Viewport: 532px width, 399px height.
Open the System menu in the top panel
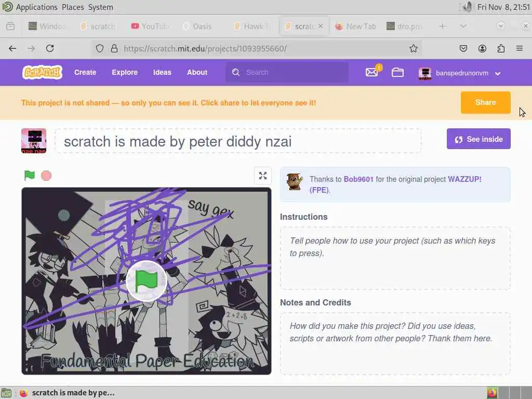coord(101,7)
